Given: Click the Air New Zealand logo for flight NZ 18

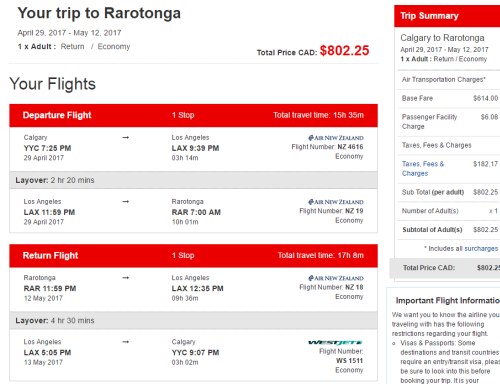Looking at the screenshot, I should (x=336, y=278).
